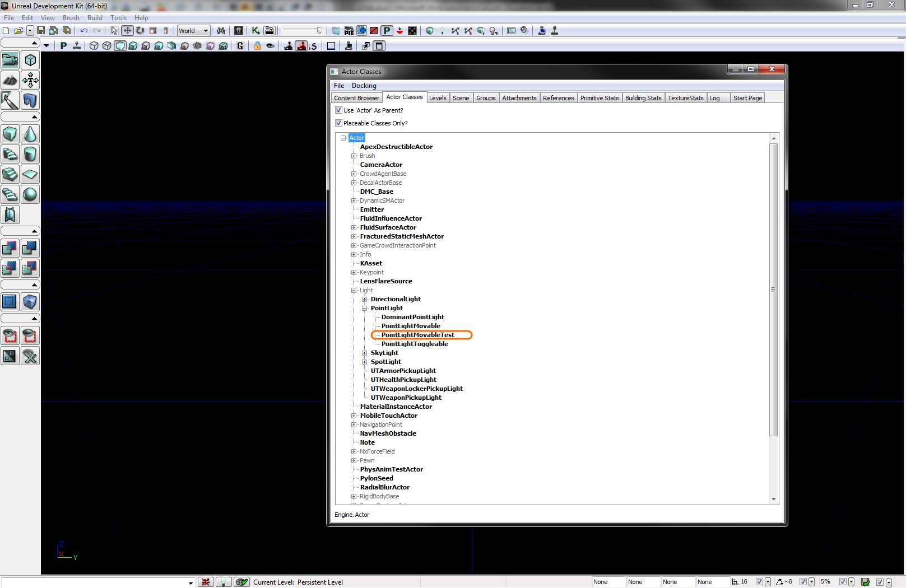Expand the NavigationPoint node
Image resolution: width=906 pixels, height=588 pixels.
[354, 424]
